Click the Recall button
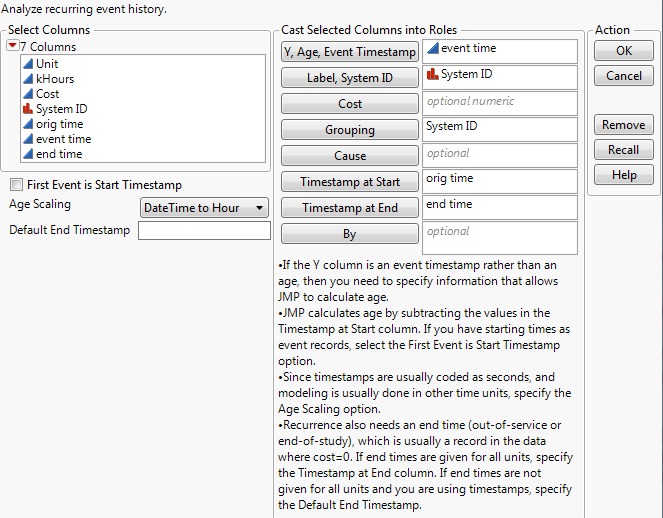 623,150
